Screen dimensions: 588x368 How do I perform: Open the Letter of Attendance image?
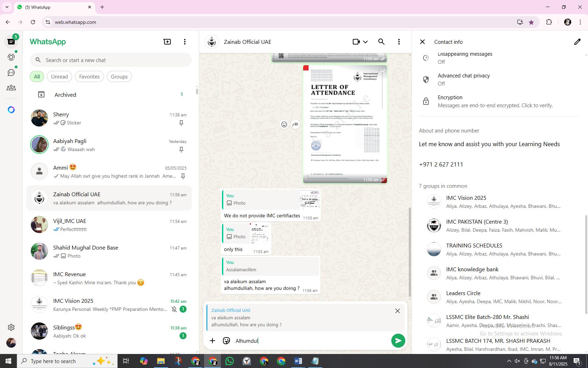[x=345, y=124]
